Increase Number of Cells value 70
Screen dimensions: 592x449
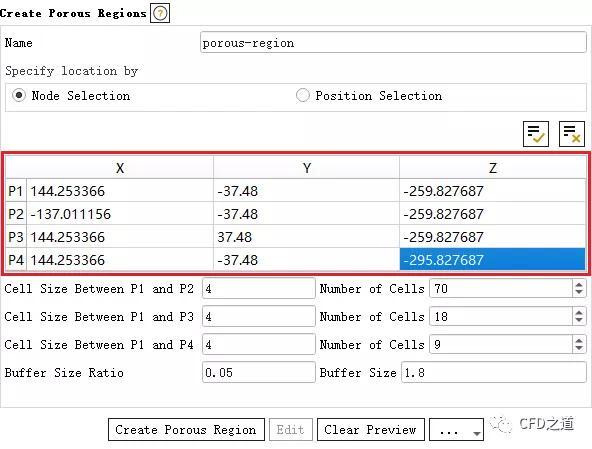(x=579, y=285)
